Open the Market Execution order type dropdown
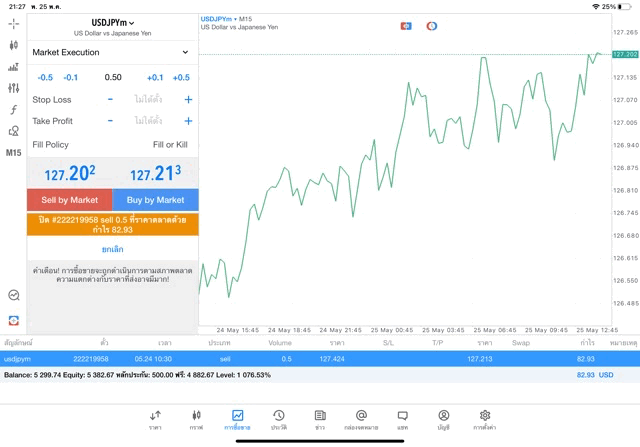Screen dimensions: 640x447 [113, 52]
